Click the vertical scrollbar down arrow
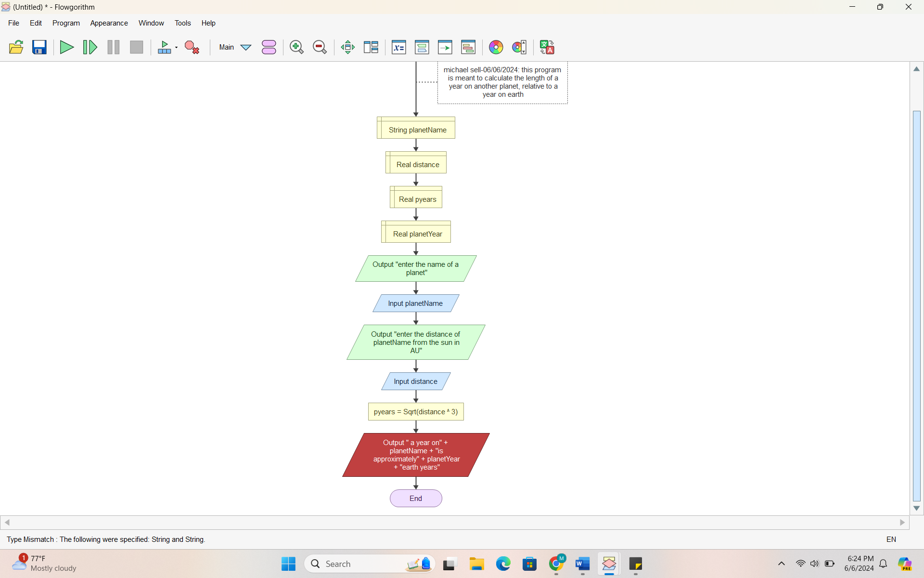The width and height of the screenshot is (924, 578). (916, 508)
